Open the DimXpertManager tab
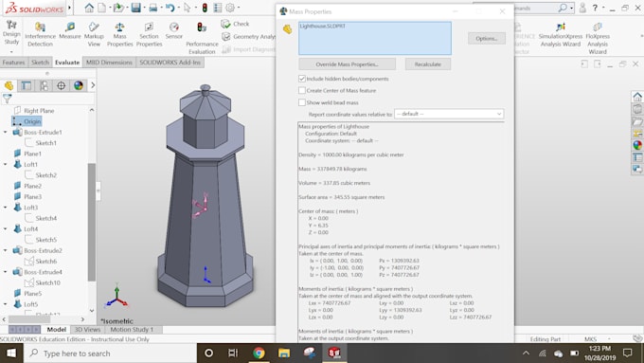The image size is (644, 363). pos(62,85)
